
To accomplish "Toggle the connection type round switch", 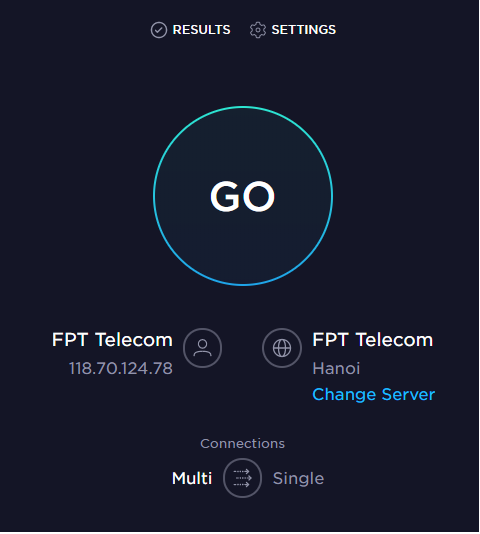I will [x=243, y=479].
